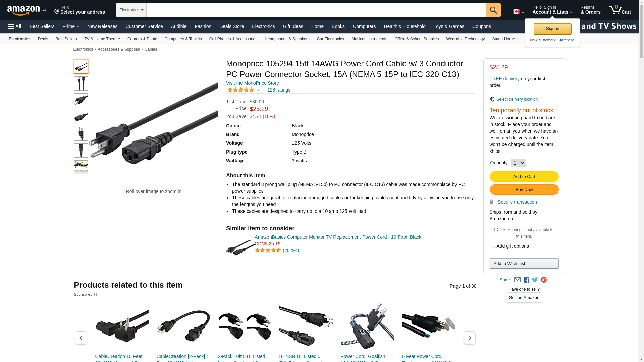The height and width of the screenshot is (362, 644).
Task: Open the All hamburger menu
Action: tap(15, 26)
